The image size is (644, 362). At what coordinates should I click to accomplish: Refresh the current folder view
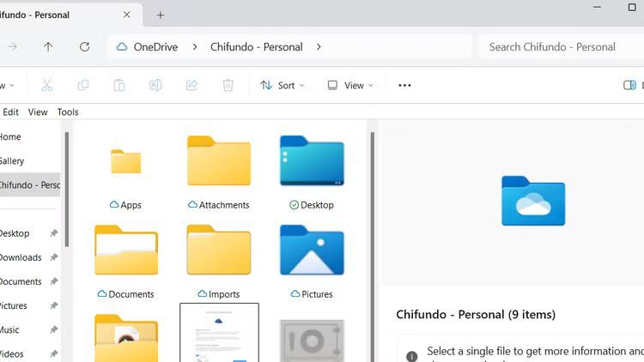click(84, 47)
